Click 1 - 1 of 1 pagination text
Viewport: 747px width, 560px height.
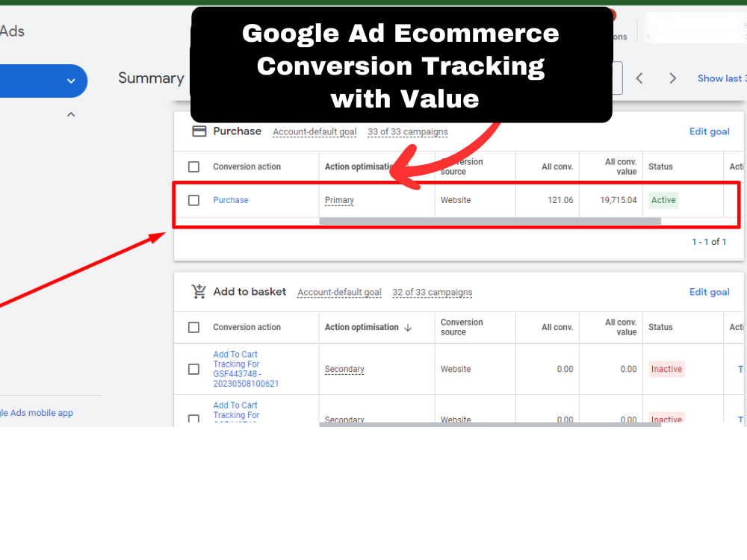(x=709, y=242)
